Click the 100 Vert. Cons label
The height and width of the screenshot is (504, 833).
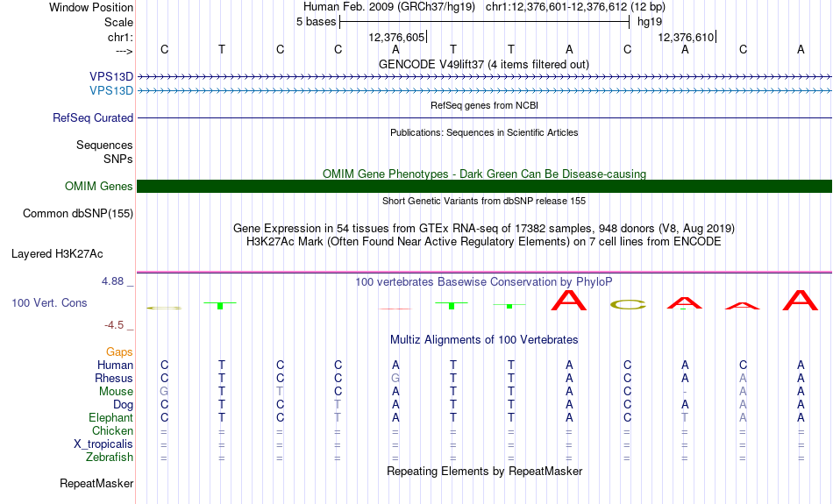(x=49, y=302)
